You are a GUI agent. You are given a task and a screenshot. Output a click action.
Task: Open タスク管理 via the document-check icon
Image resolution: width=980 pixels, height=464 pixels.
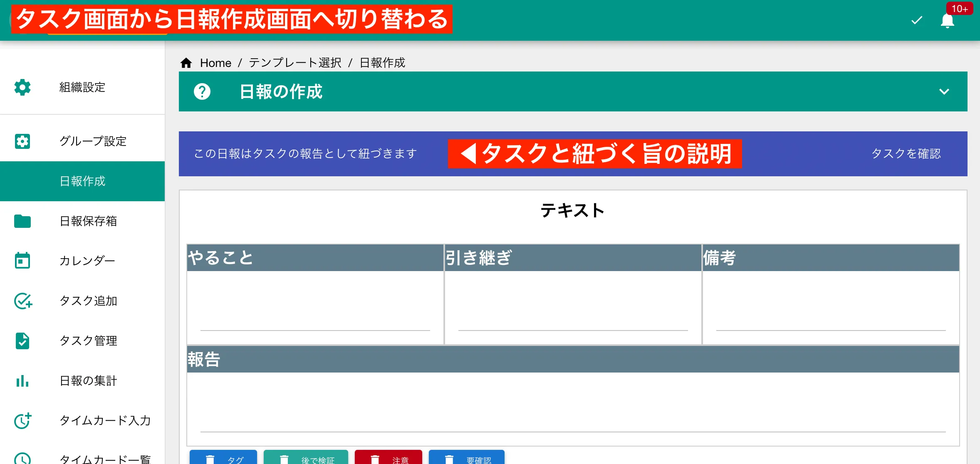pos(22,341)
